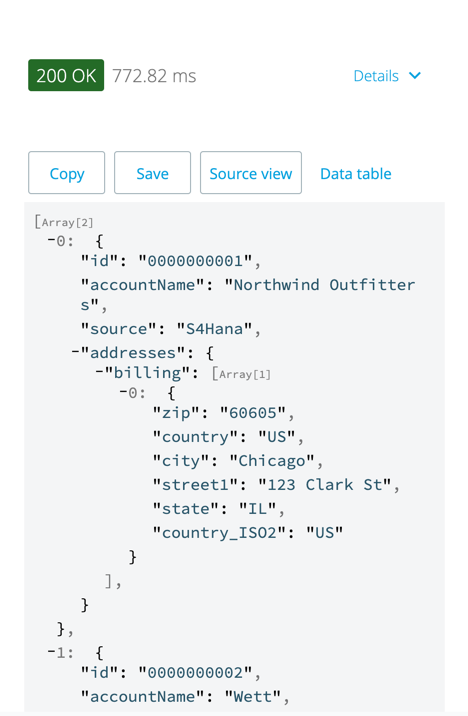Collapse the "addresses" object
This screenshot has width=468, height=716.
pyautogui.click(x=75, y=353)
